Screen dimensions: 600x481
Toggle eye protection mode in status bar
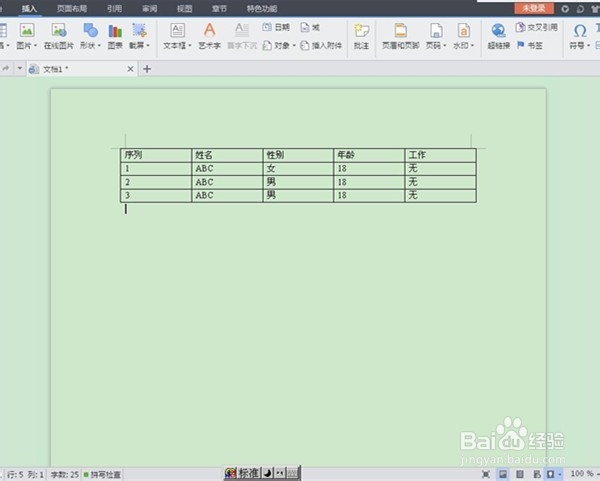tap(550, 474)
